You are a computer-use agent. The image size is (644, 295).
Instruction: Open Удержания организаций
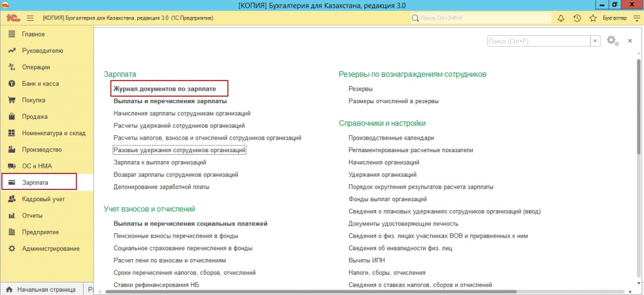click(382, 175)
